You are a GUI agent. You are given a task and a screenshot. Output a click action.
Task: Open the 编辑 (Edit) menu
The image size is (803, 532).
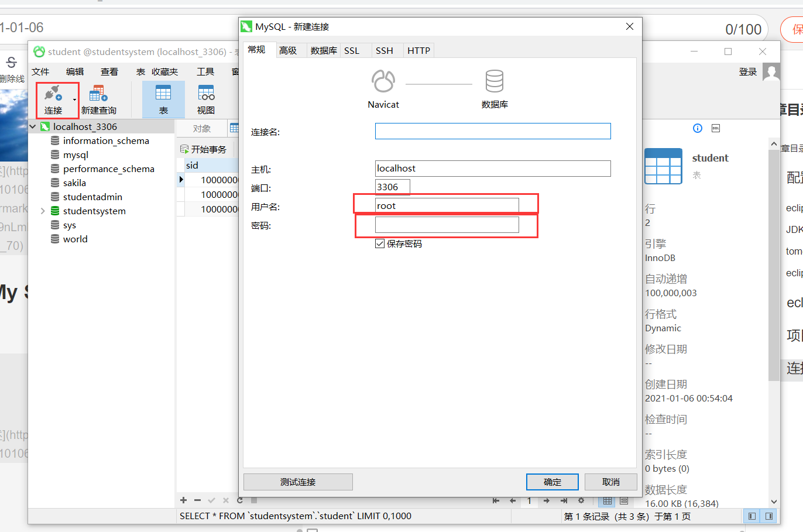point(75,71)
